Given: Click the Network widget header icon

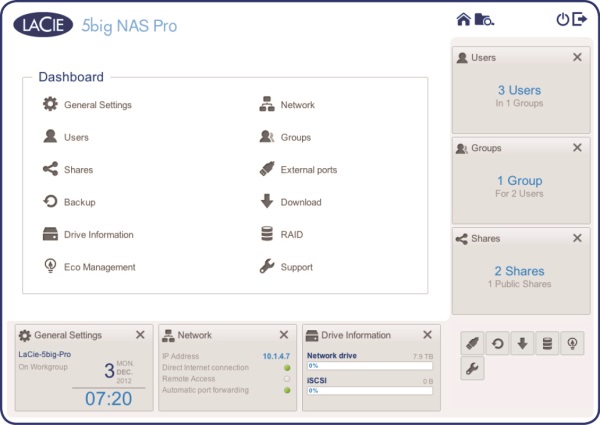Looking at the screenshot, I should (x=168, y=335).
